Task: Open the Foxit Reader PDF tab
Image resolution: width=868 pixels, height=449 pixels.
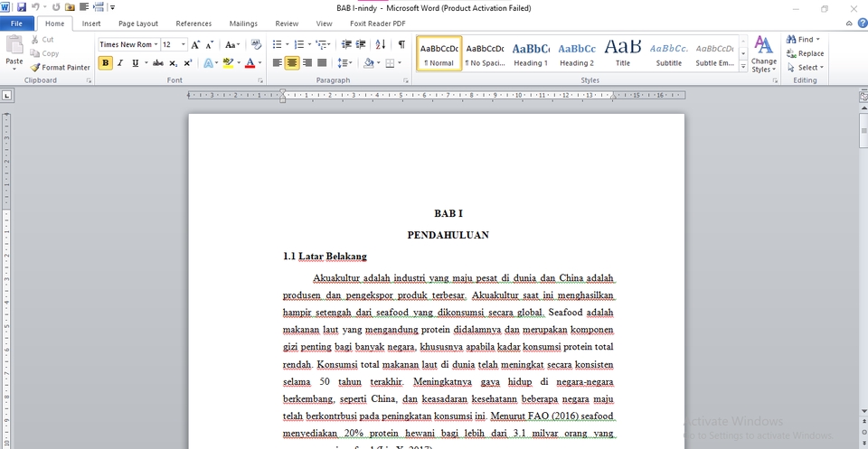Action: click(x=378, y=23)
